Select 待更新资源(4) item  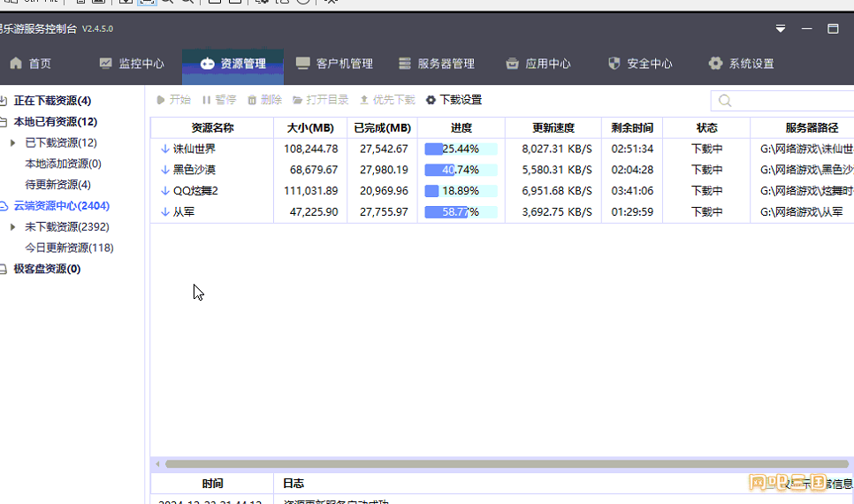[57, 185]
